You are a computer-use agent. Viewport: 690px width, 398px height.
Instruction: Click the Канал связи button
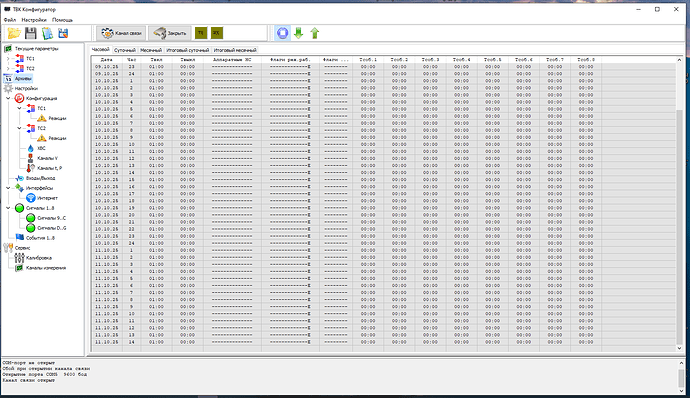[x=121, y=33]
